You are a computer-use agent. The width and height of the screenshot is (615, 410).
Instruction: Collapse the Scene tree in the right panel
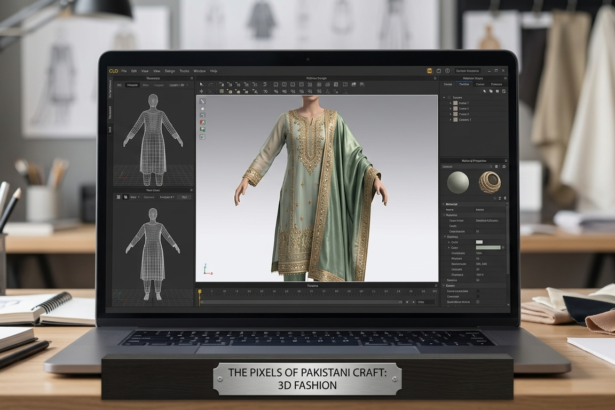[x=444, y=96]
